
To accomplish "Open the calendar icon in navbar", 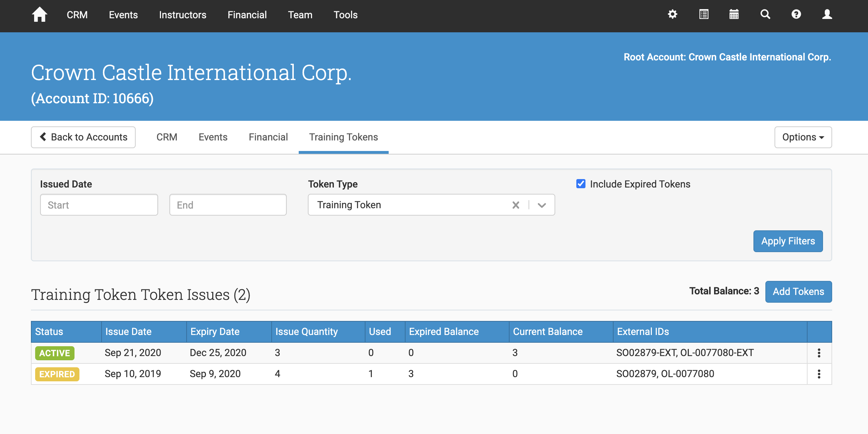I will pyautogui.click(x=734, y=14).
